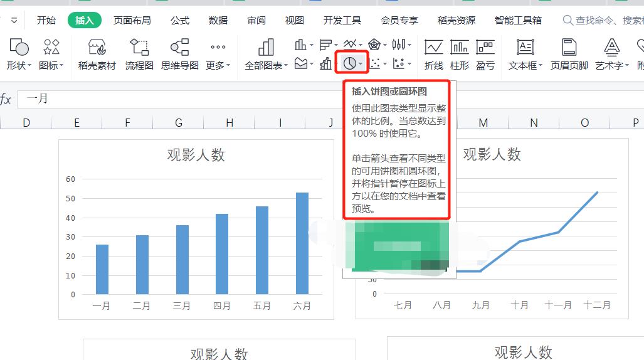This screenshot has height=360, width=644.
Task: Click the fx insert function icon
Action: point(6,99)
